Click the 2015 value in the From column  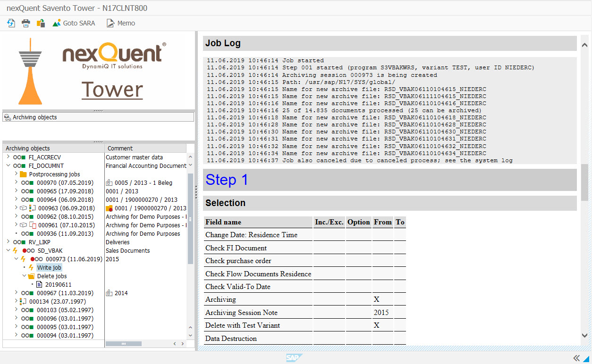pyautogui.click(x=381, y=312)
